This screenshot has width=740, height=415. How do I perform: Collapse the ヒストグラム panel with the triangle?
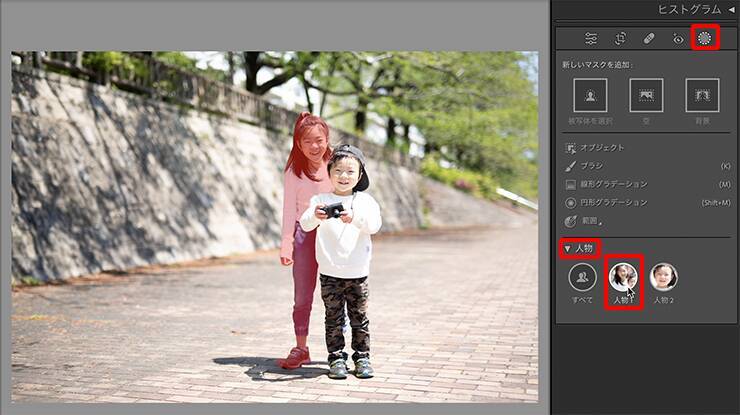(730, 9)
